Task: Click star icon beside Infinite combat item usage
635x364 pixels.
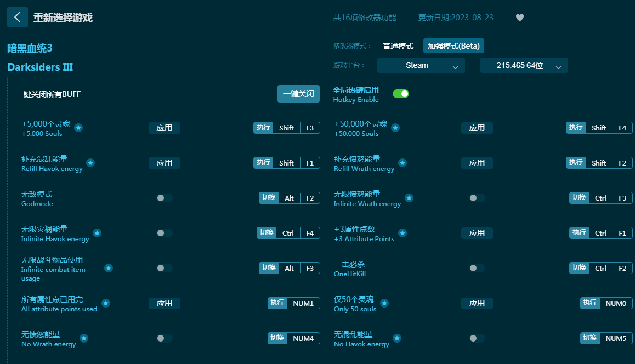Action: click(x=109, y=268)
